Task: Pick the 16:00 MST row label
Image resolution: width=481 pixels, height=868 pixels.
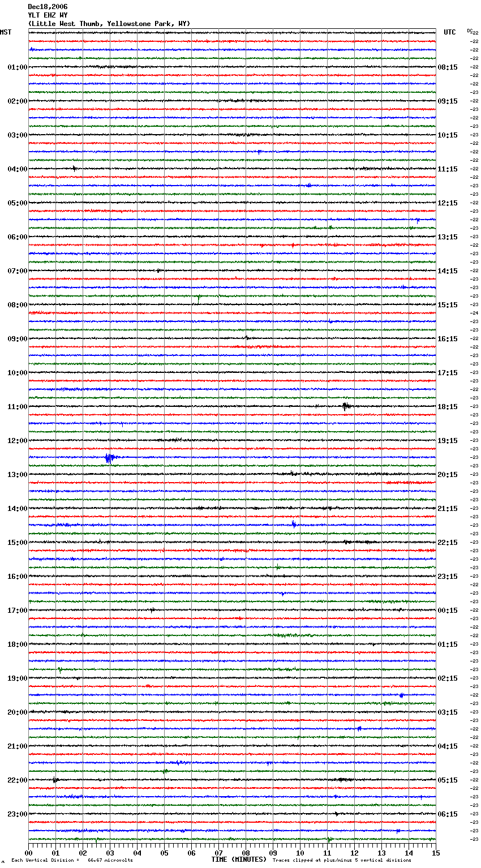Action: pyautogui.click(x=18, y=577)
